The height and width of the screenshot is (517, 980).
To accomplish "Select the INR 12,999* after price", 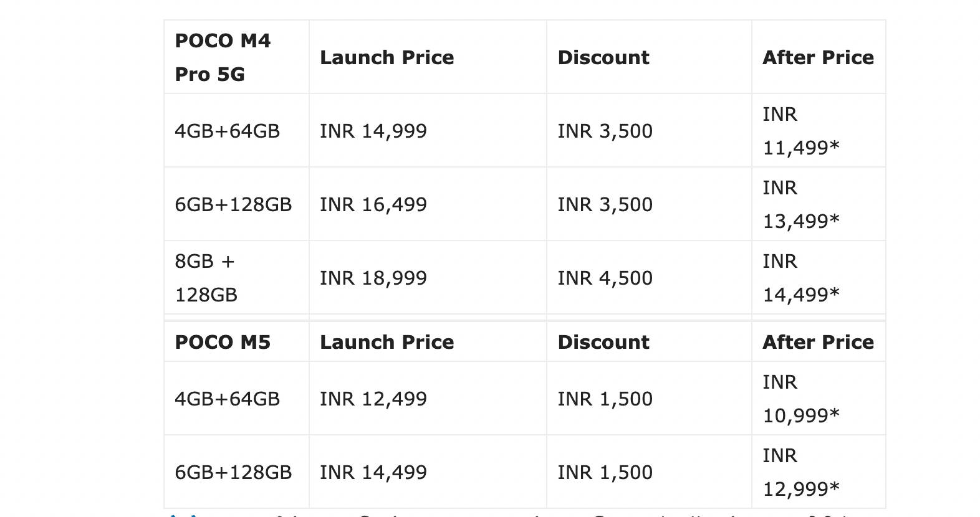I will click(x=801, y=472).
